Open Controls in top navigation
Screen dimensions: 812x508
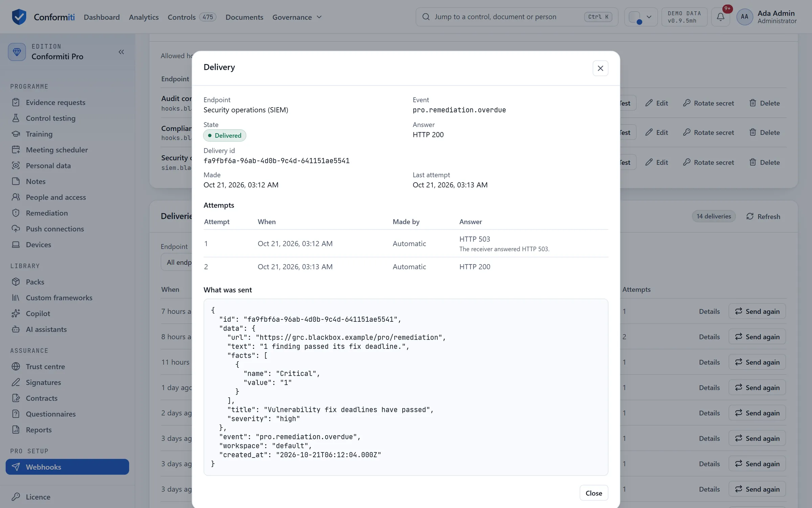192,17
